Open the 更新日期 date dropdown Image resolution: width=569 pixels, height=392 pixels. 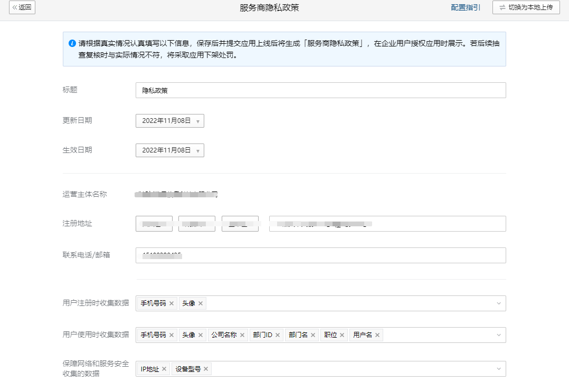tap(169, 121)
